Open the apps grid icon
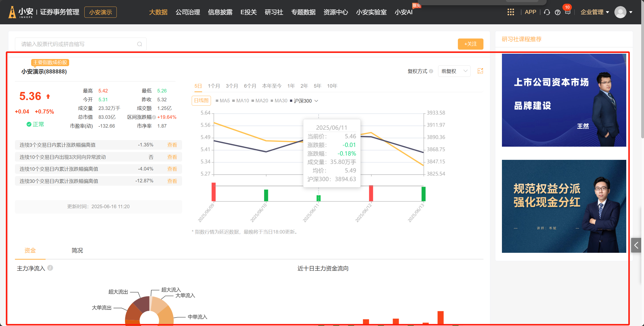 (511, 12)
